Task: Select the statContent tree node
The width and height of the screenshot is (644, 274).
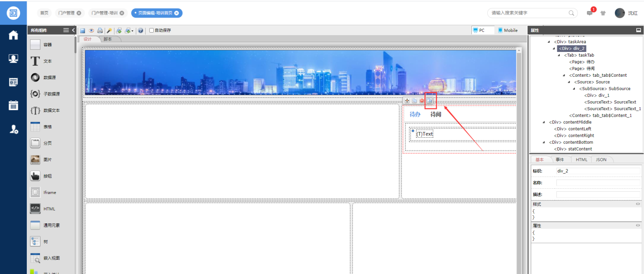Action: pos(573,149)
